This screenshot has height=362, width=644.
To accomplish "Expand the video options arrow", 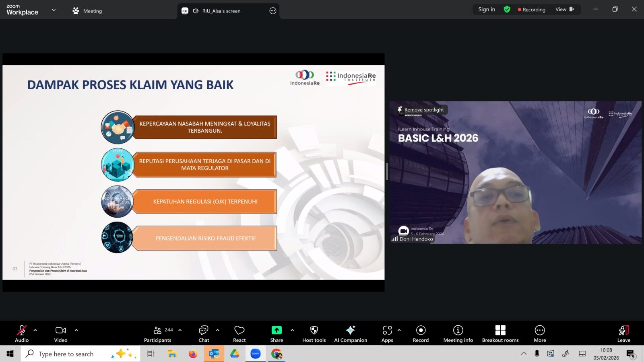I will [x=76, y=330].
